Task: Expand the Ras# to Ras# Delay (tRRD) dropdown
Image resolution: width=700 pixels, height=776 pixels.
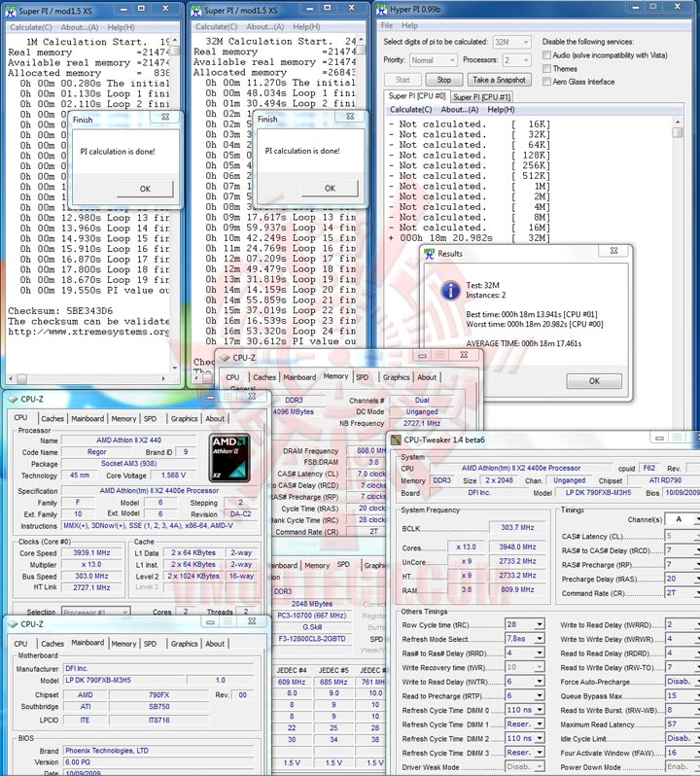Action: (540, 653)
